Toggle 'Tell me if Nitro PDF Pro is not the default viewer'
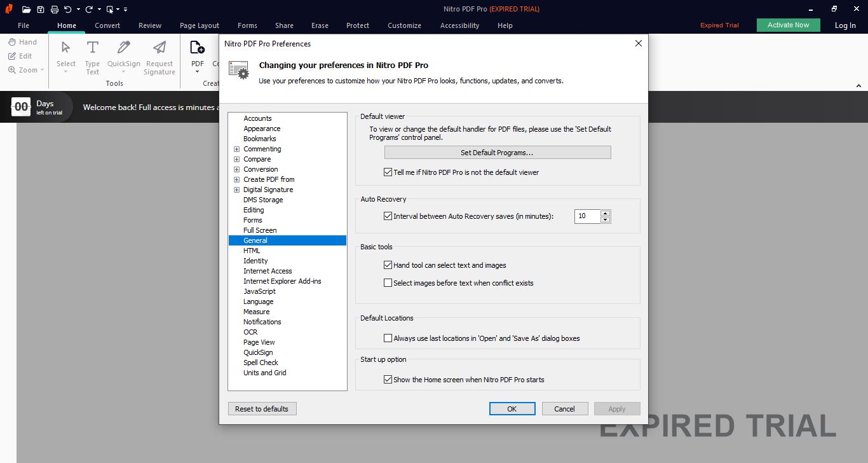 coord(388,172)
